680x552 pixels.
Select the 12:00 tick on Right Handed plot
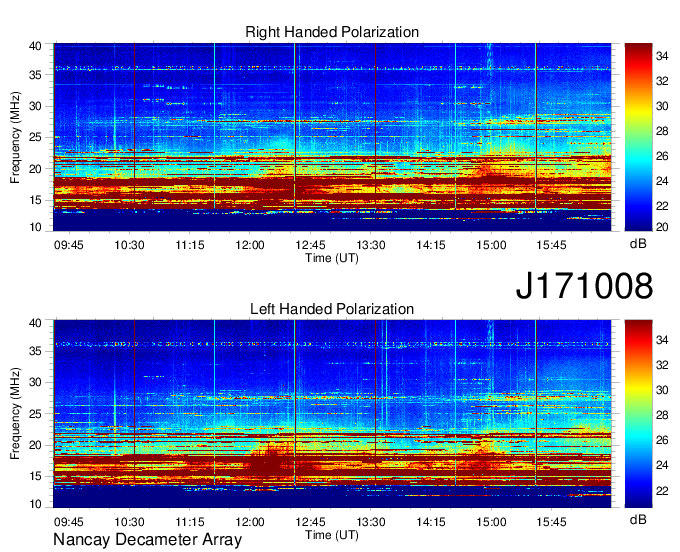click(x=250, y=245)
